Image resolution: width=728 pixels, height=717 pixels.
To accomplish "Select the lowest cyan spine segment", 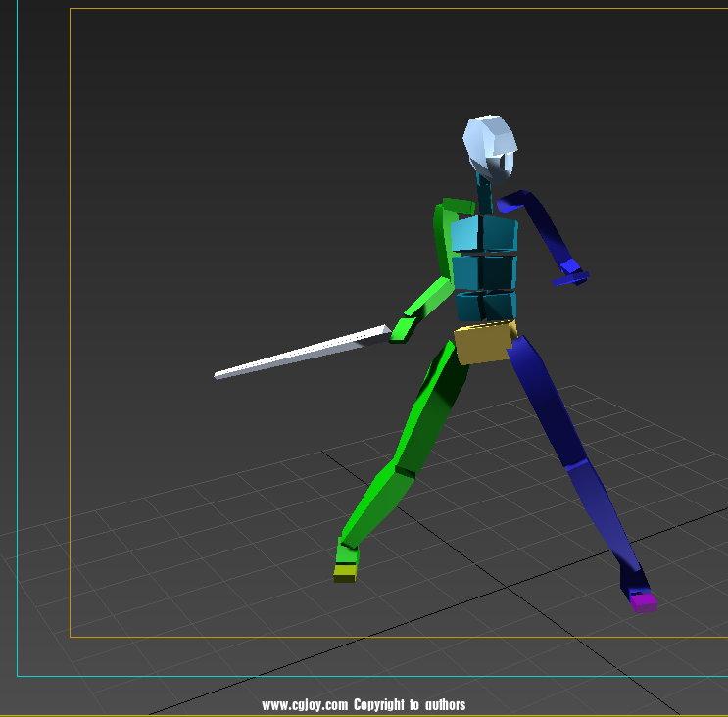I will pos(484,306).
